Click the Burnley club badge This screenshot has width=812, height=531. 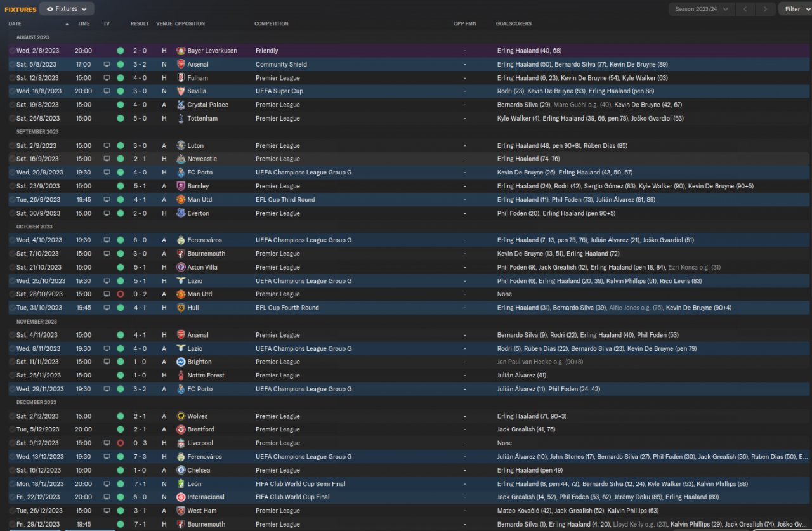(x=181, y=187)
